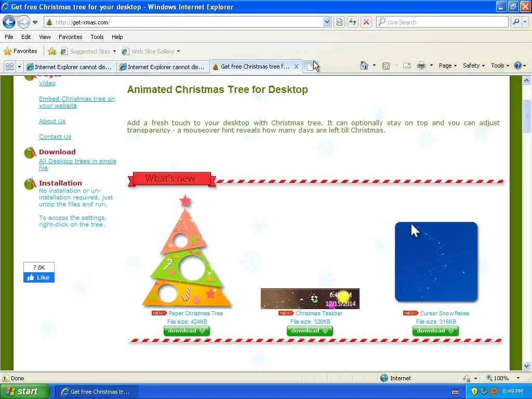Open the recent pages dropdown arrow
Image resolution: width=532 pixels, height=399 pixels.
(35, 22)
